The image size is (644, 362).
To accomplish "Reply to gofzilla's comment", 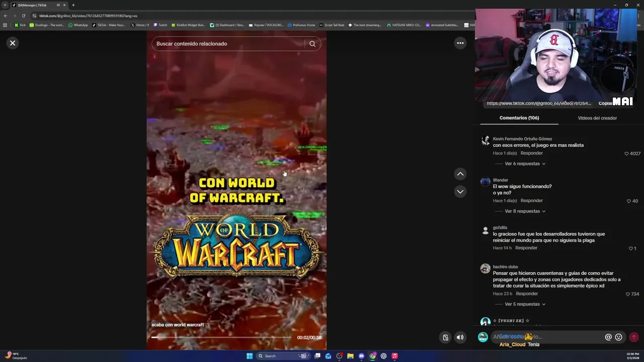I will click(x=526, y=248).
